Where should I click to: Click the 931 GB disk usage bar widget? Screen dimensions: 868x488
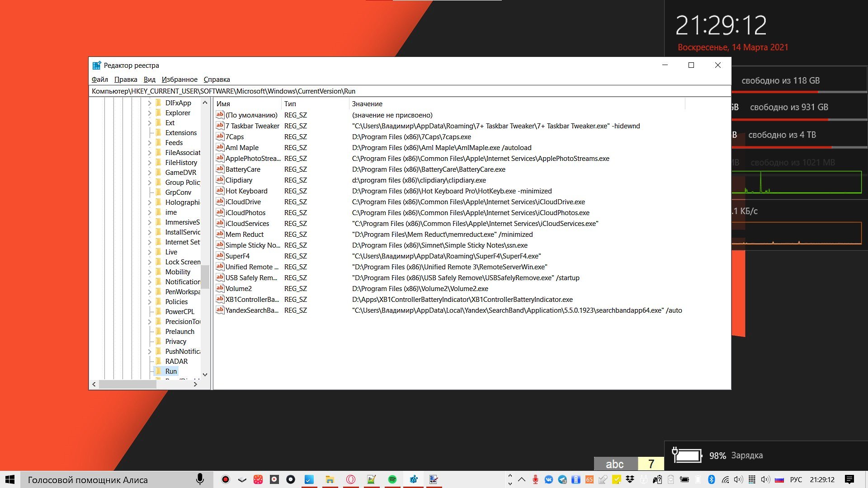pyautogui.click(x=799, y=119)
